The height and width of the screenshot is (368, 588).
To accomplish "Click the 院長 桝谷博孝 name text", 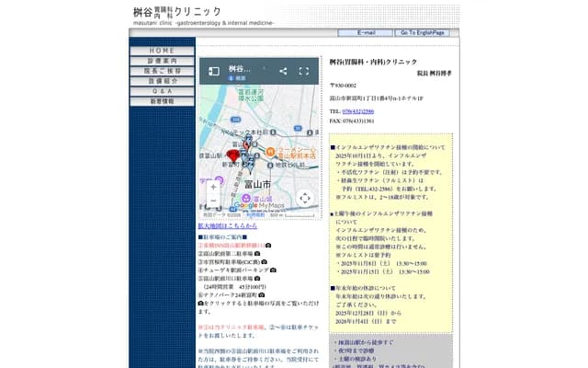I will 435,74.
